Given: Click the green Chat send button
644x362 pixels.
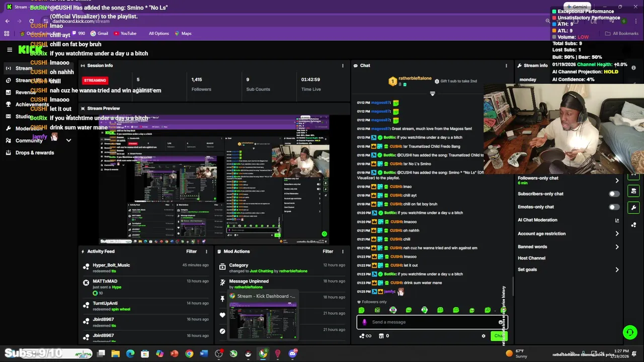Looking at the screenshot, I should pyautogui.click(x=498, y=336).
